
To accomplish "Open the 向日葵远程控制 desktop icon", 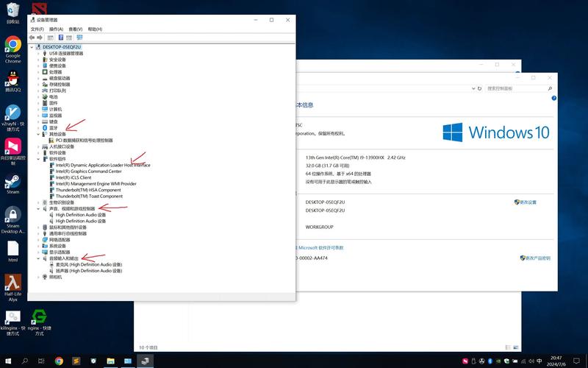I will [x=12, y=152].
